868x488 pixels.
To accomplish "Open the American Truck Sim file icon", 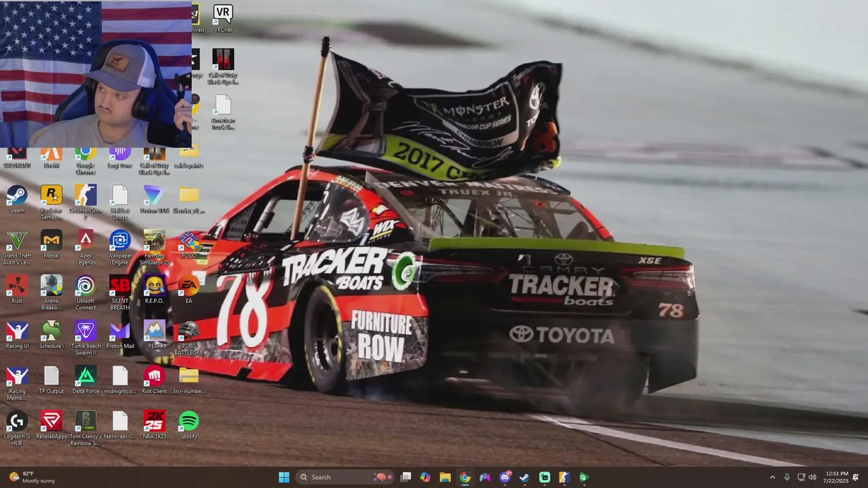I will (x=222, y=112).
